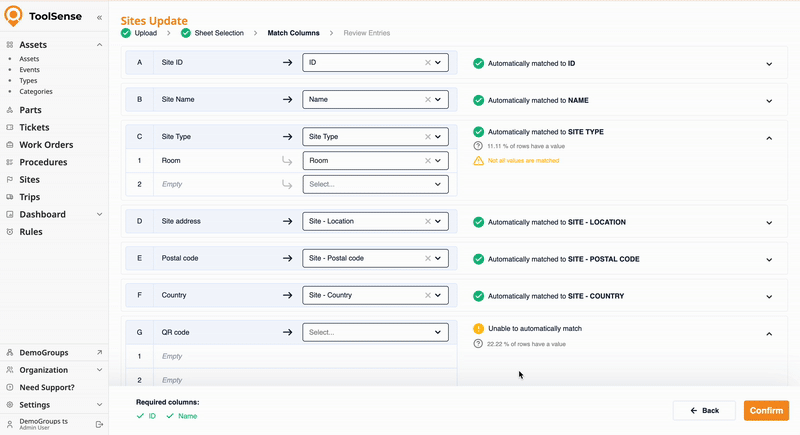The height and width of the screenshot is (435, 800).
Task: Expand the Dashboard sidebar section
Action: coord(99,214)
